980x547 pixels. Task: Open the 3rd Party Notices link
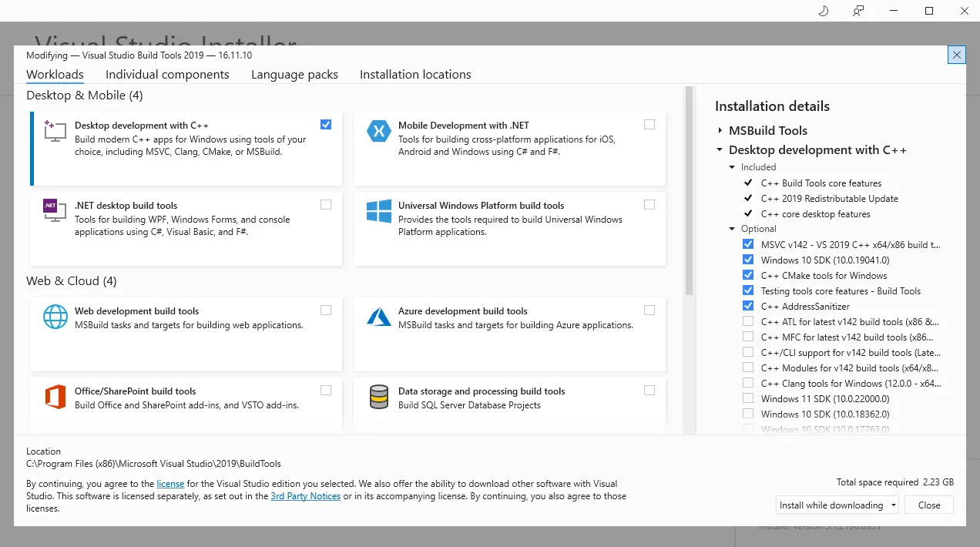305,495
